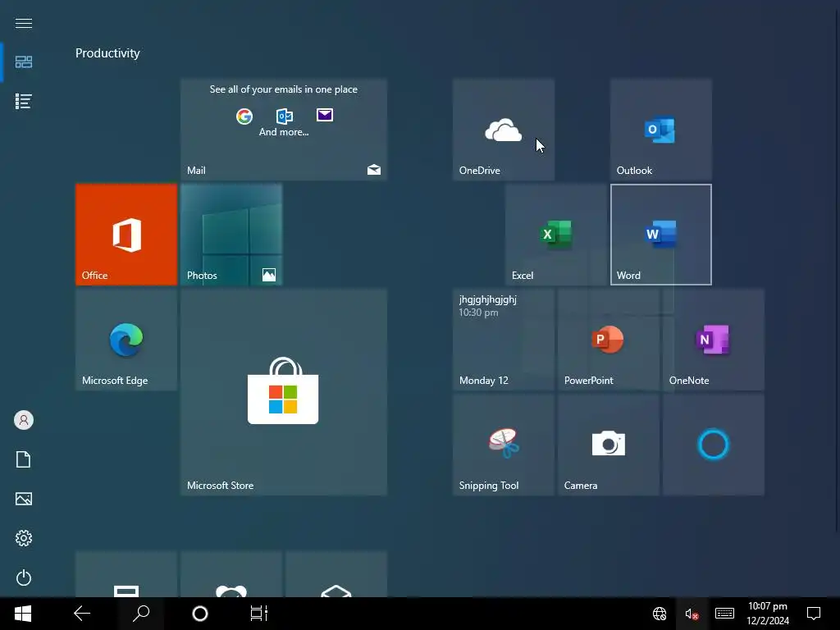Open the Office tile
This screenshot has width=840, height=630.
(126, 235)
